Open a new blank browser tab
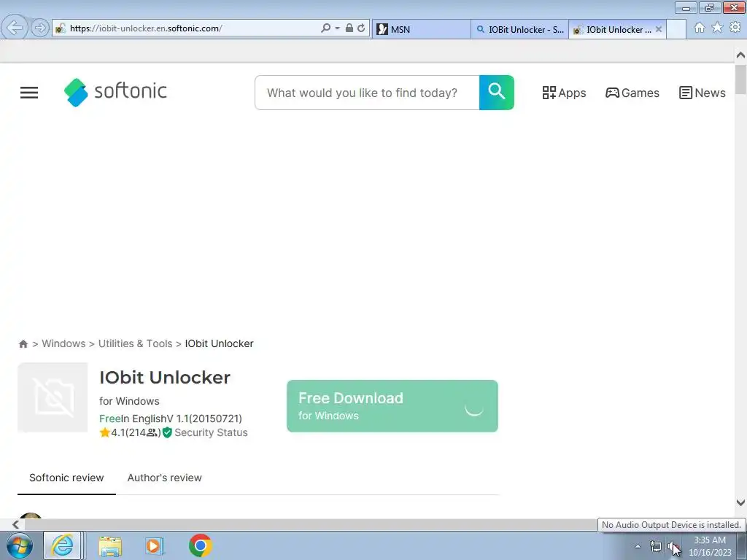The image size is (747, 560). (676, 29)
